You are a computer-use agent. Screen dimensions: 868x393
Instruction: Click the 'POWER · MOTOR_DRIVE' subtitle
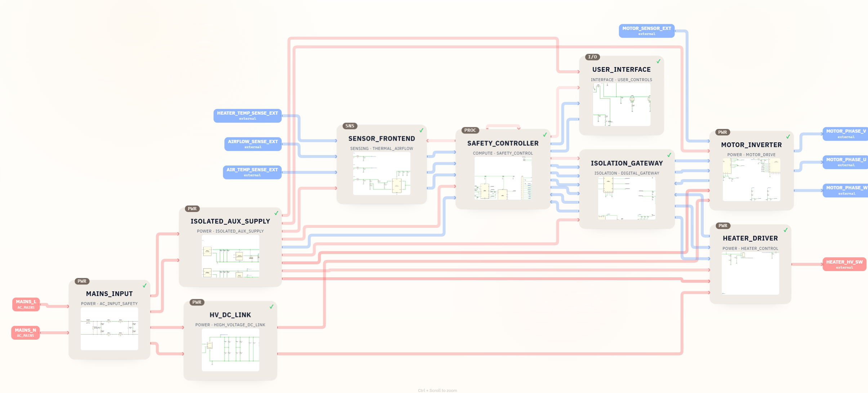click(752, 155)
